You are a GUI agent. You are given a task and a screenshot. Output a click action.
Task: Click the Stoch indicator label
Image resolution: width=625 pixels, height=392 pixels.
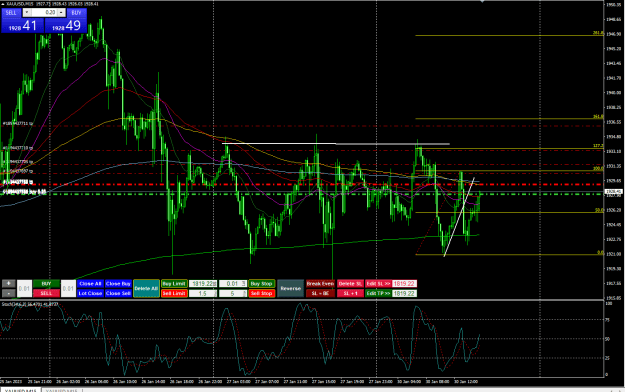[x=30, y=304]
